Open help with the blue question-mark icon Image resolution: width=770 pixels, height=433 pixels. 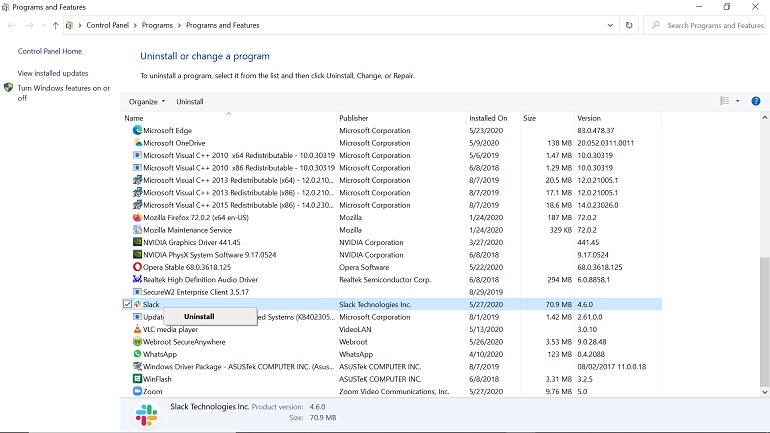[x=756, y=101]
